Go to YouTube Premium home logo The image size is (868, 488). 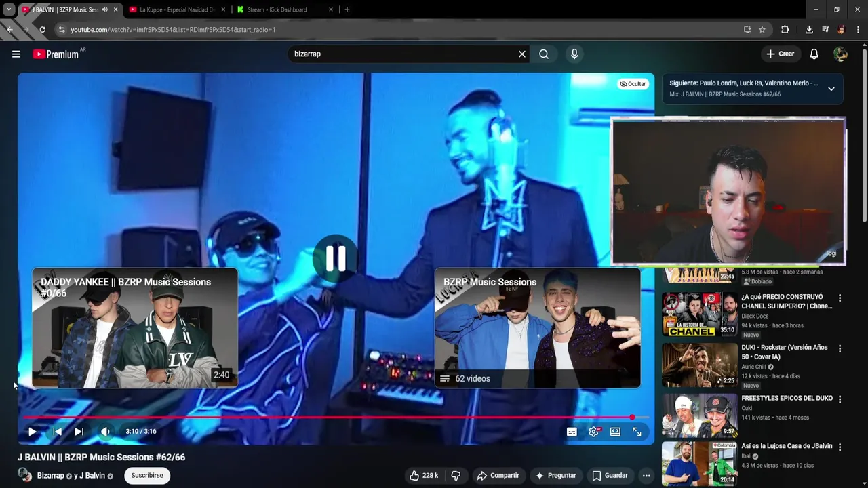(56, 54)
